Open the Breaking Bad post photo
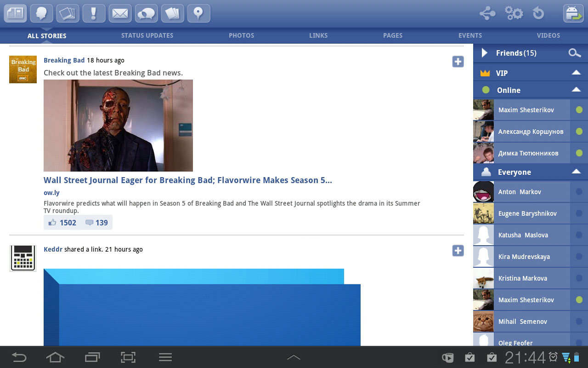The height and width of the screenshot is (368, 588). point(118,126)
